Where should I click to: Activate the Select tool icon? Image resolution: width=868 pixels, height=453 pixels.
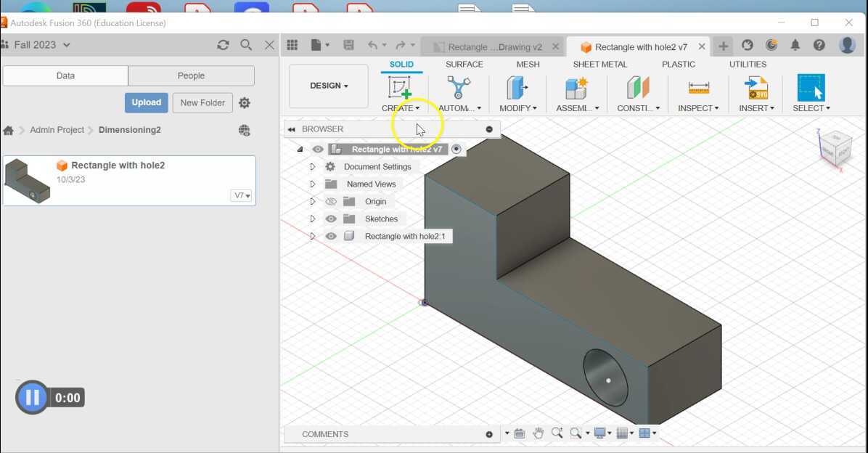coord(811,88)
